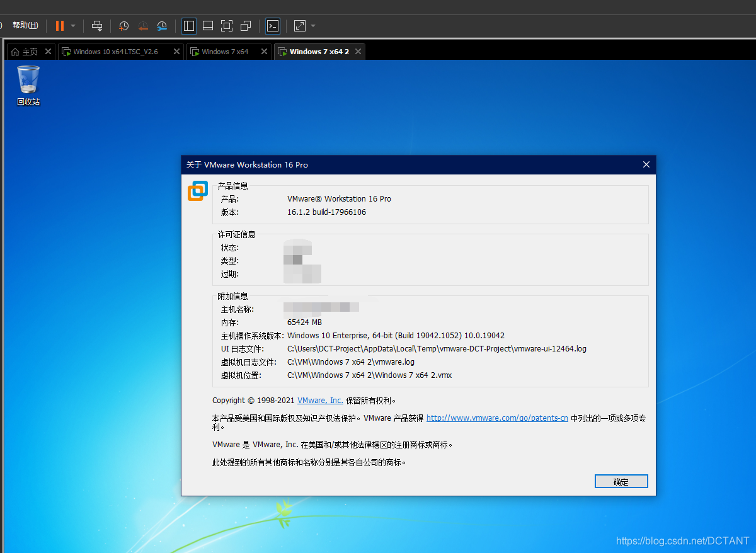This screenshot has height=553, width=756.
Task: Revert the VM to its snapshot
Action: [142, 26]
